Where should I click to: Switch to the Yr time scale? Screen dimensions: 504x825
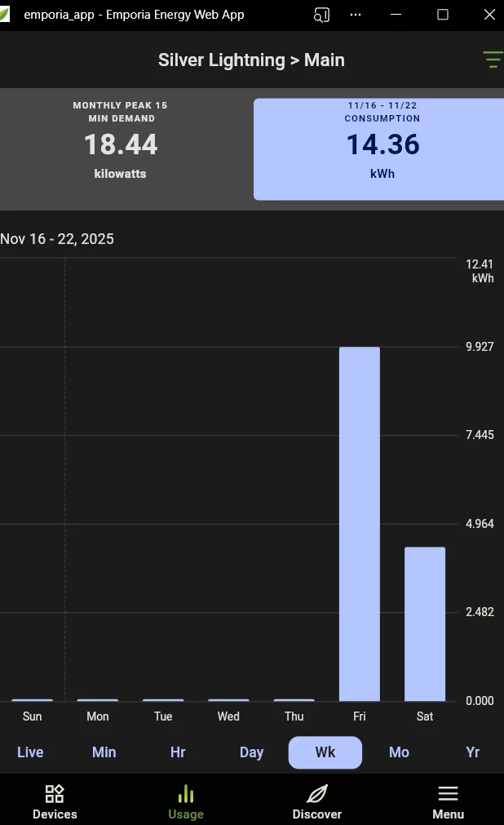coord(472,752)
